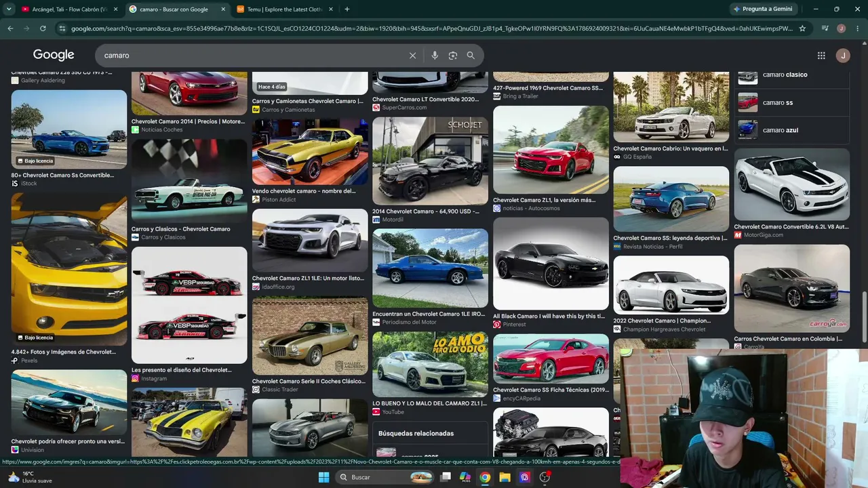This screenshot has height=488, width=868.
Task: View site information icon in address bar
Action: [62, 28]
